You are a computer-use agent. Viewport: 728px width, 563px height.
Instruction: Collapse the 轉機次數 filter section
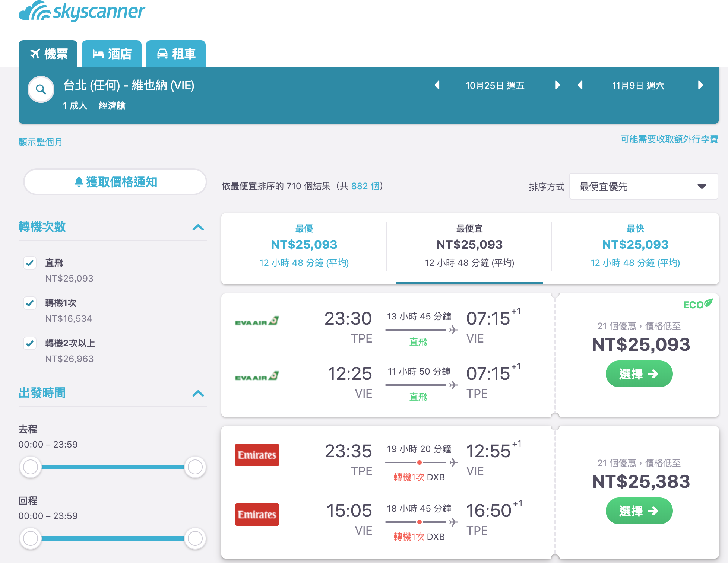coord(199,228)
